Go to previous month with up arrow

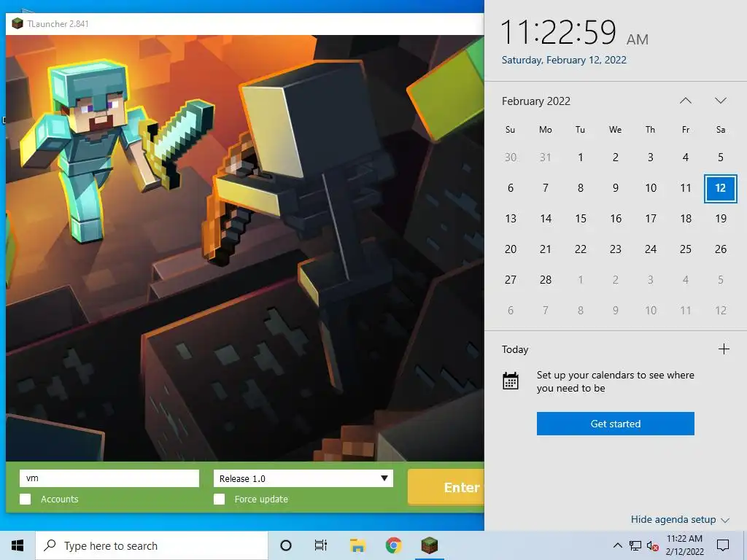[x=686, y=101]
